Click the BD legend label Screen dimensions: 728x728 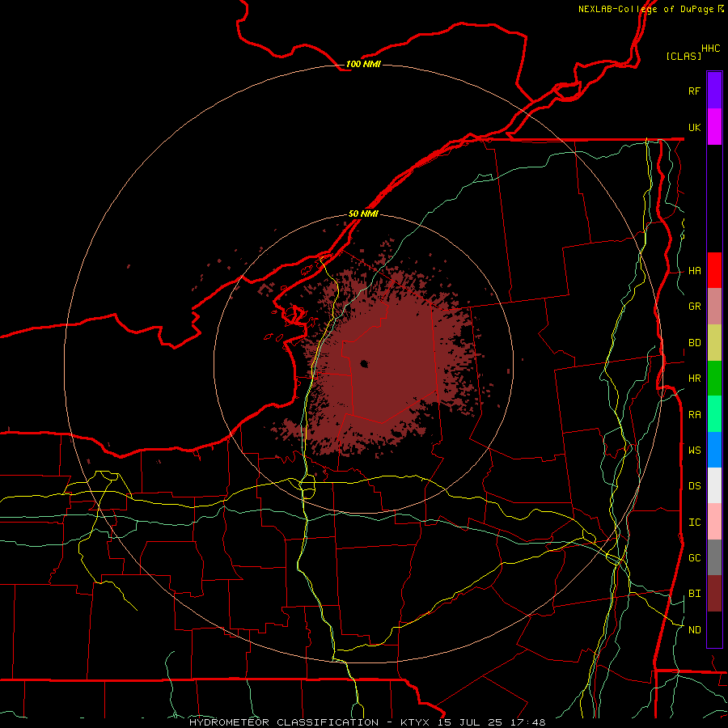[x=694, y=343]
